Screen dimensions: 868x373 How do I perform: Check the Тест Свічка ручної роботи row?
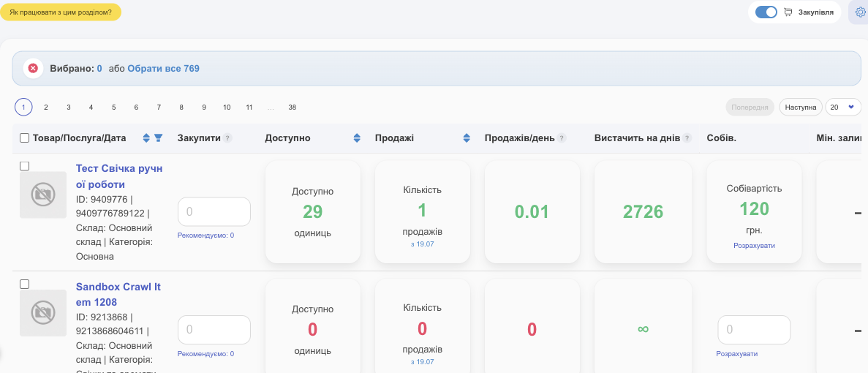(x=24, y=166)
